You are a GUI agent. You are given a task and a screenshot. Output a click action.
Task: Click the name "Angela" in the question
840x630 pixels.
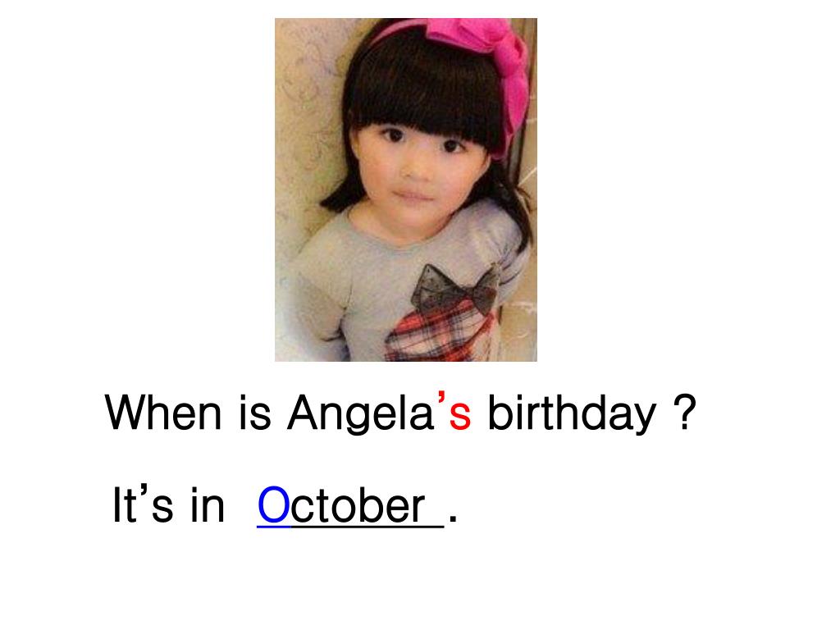coord(360,414)
